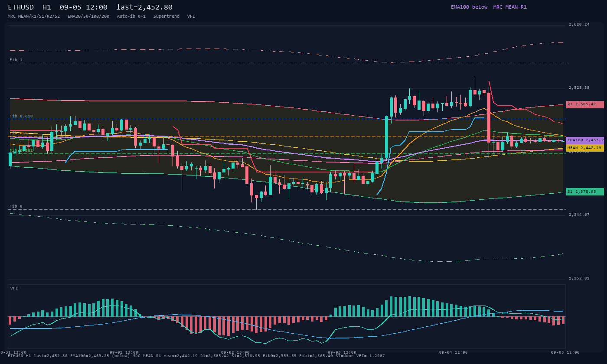Click 'VFI=-1.2207' in the bottom status line
Image resolution: width=607 pixels, height=364 pixels.
371,356
